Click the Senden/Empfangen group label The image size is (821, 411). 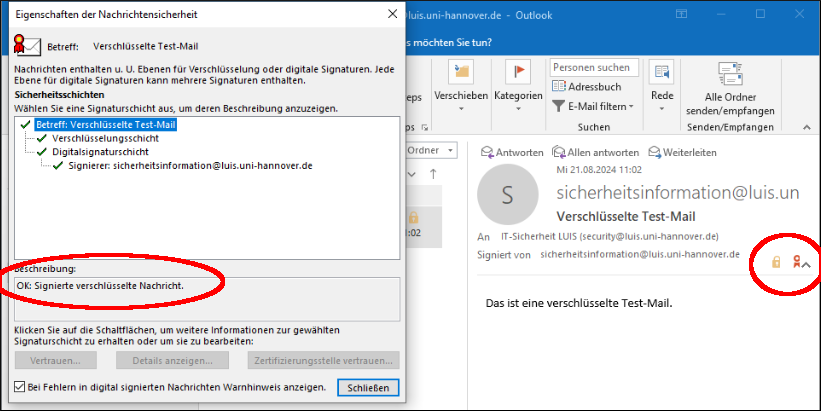point(730,127)
